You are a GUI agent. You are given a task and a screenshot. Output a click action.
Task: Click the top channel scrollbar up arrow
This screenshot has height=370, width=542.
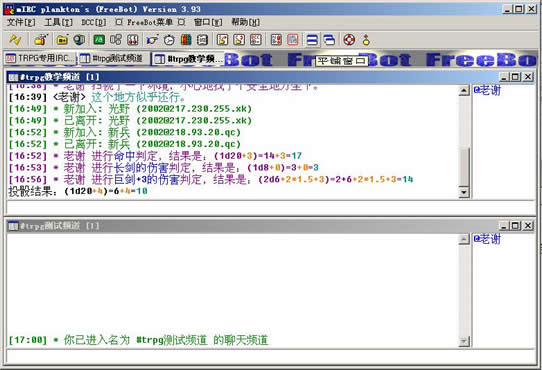coord(464,91)
